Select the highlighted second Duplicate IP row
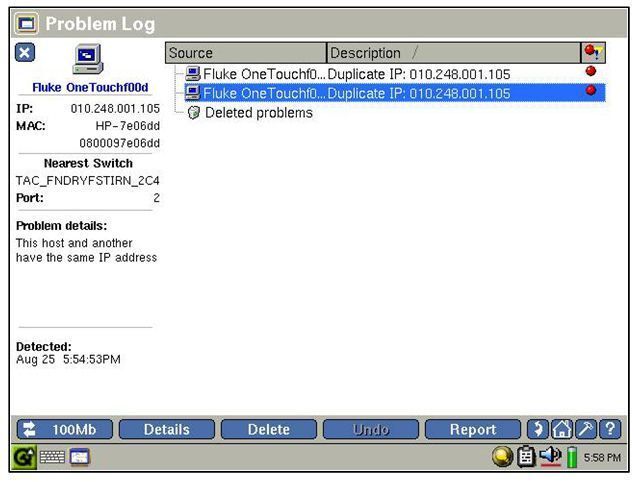Image resolution: width=636 pixels, height=482 pixels. coord(395,93)
